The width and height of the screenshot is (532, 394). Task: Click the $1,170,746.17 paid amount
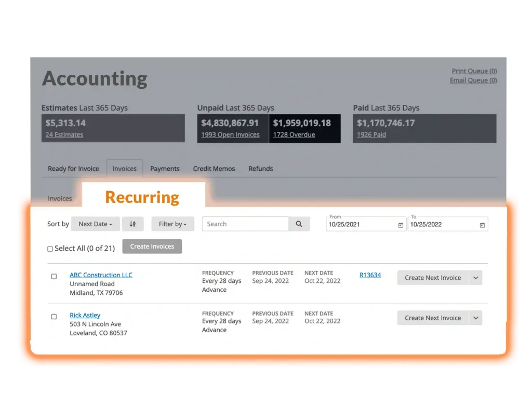[x=386, y=123]
